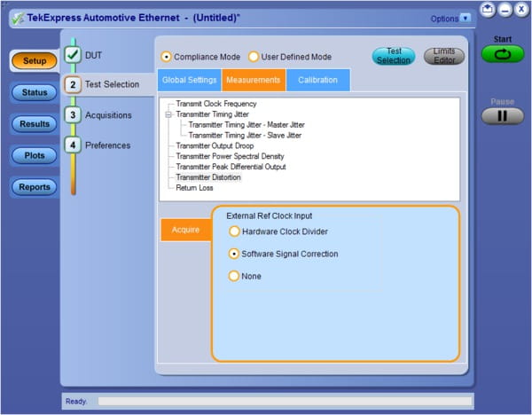Choose Hardware Clock Divider option
The image size is (532, 415).
point(234,231)
